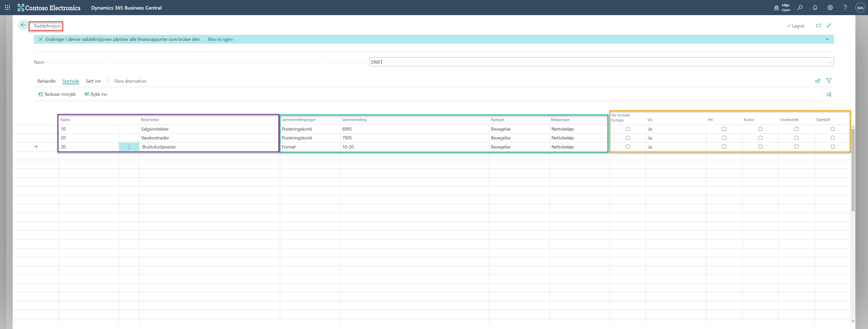Enable Fet for Bruttofortjeneste row

pos(724,146)
